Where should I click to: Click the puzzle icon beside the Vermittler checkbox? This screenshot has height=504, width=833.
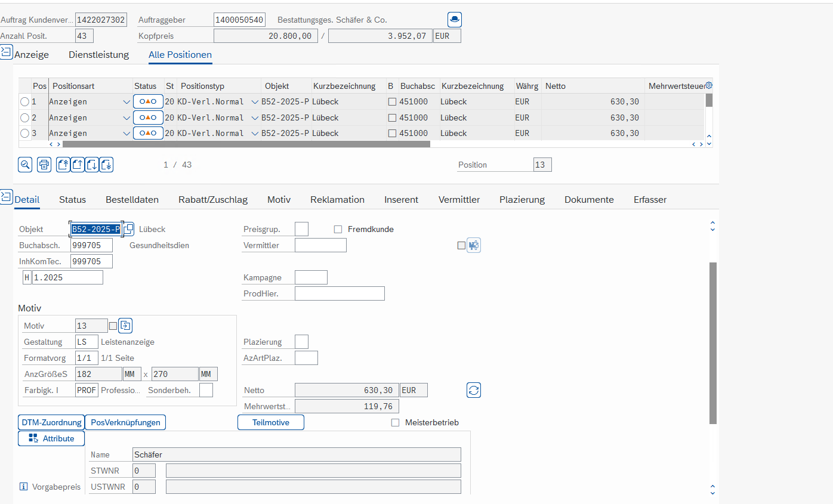point(474,245)
